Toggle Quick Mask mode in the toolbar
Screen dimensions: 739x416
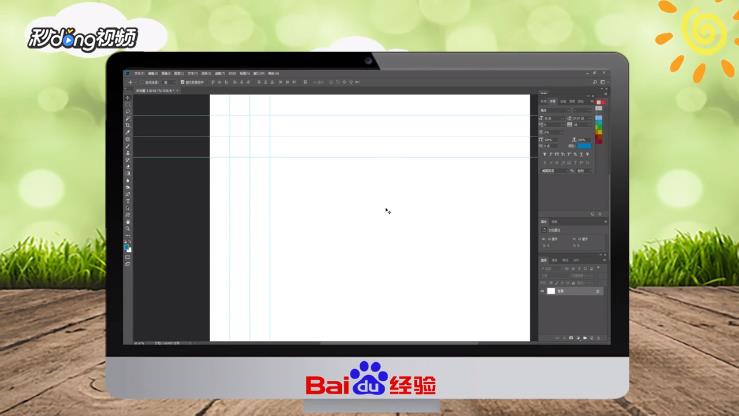point(128,257)
